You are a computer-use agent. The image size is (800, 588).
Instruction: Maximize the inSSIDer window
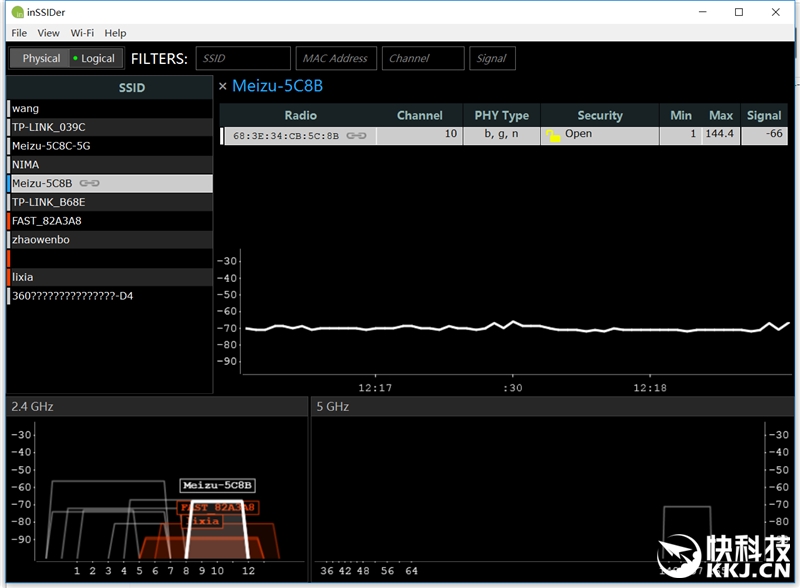(739, 12)
